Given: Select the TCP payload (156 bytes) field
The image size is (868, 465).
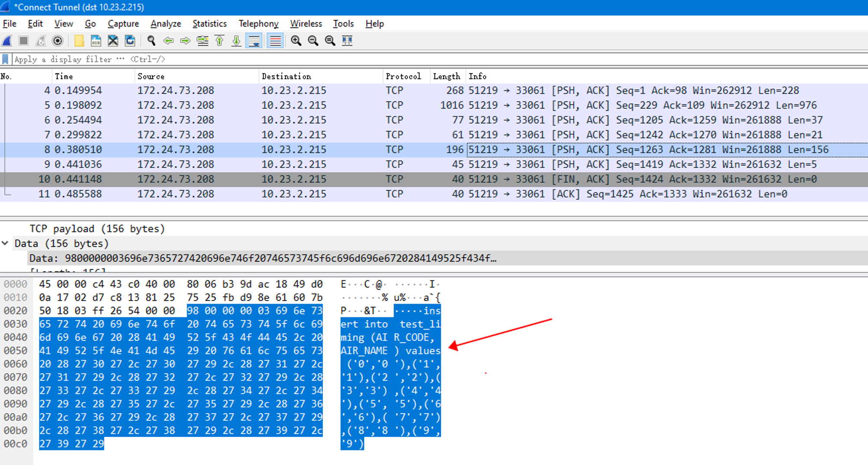Looking at the screenshot, I should 96,229.
